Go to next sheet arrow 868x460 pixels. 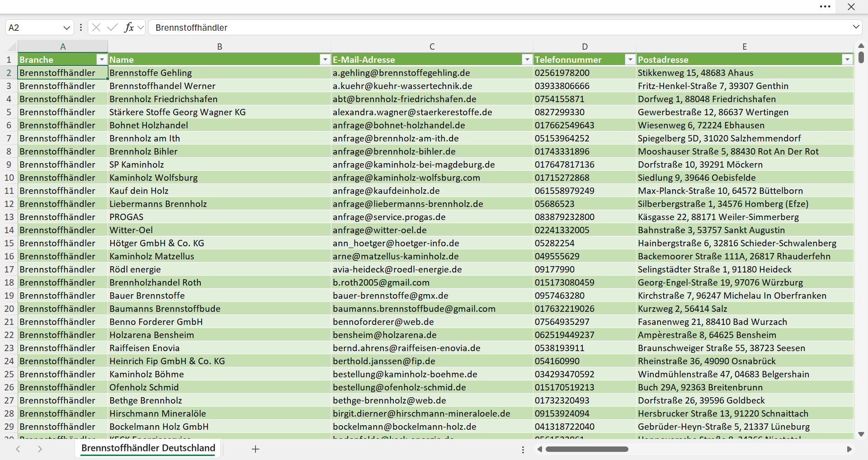pos(40,449)
